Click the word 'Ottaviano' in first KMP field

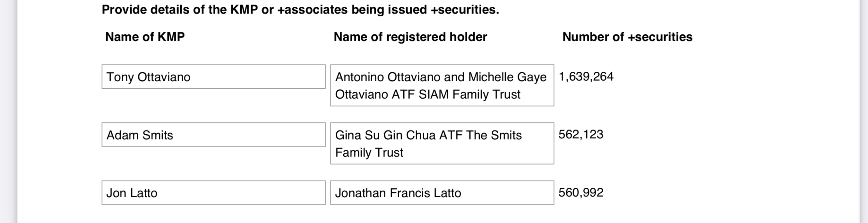tap(164, 77)
